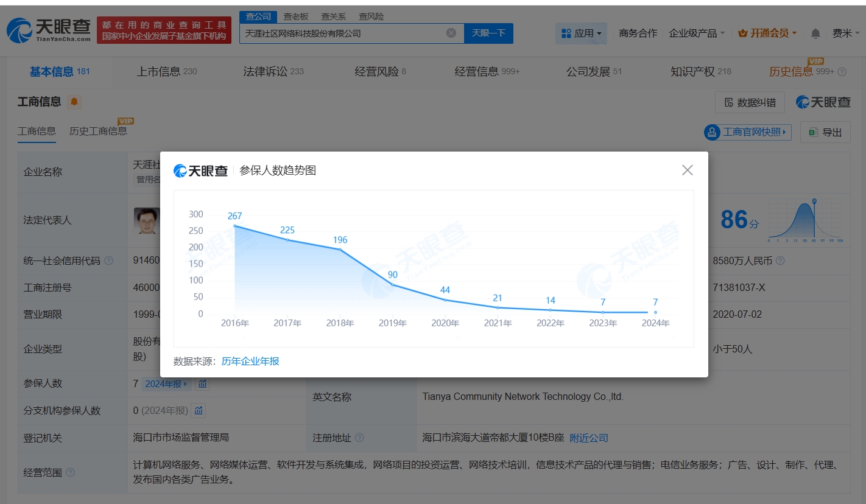Screen dimensions: 866x504
Task: Open the 附近公司 nearby companies link
Action: pyautogui.click(x=589, y=438)
